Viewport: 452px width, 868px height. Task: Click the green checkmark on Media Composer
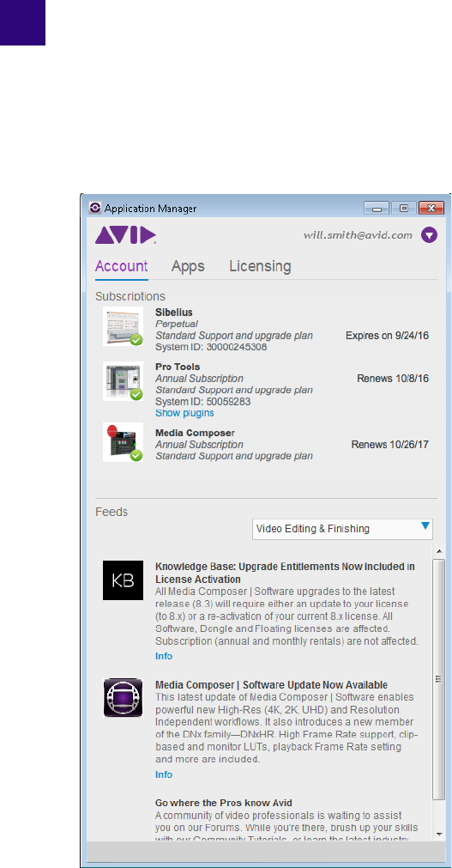136,456
